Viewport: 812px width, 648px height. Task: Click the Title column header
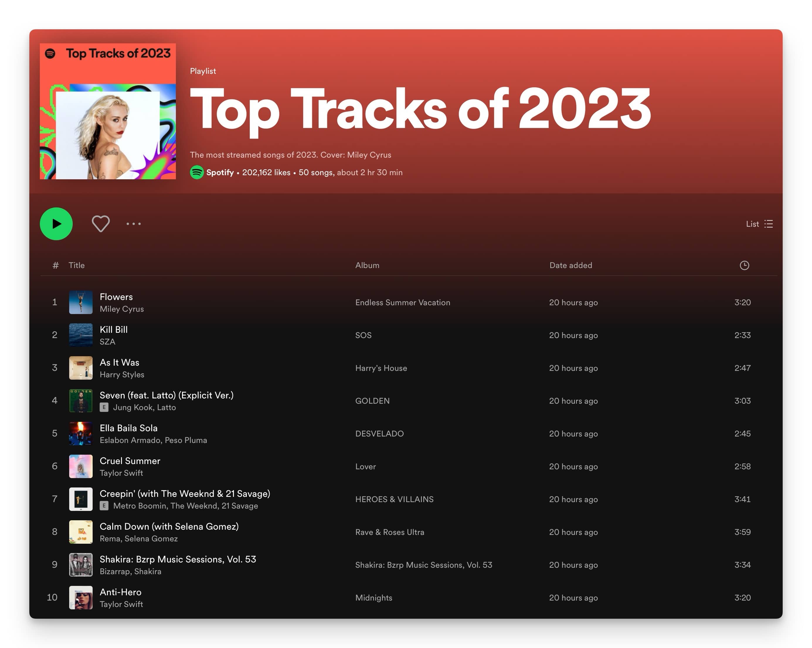[x=77, y=265]
